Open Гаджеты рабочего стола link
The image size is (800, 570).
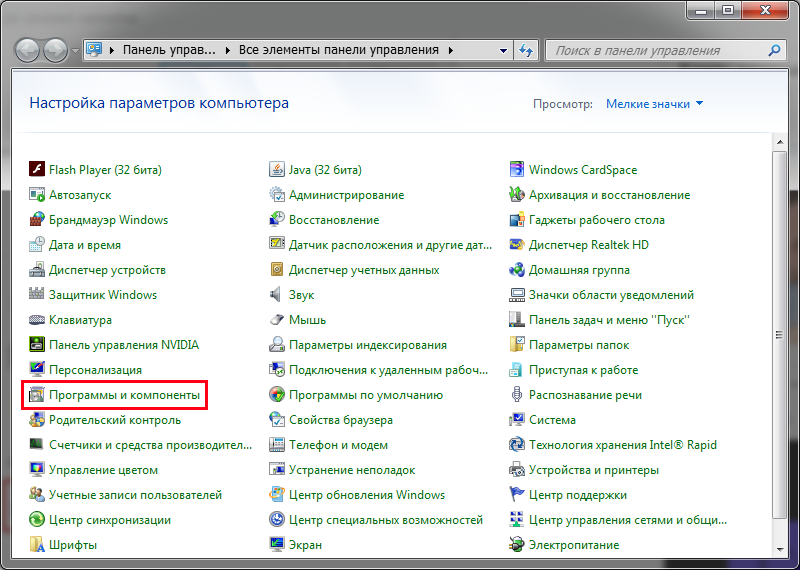point(596,220)
